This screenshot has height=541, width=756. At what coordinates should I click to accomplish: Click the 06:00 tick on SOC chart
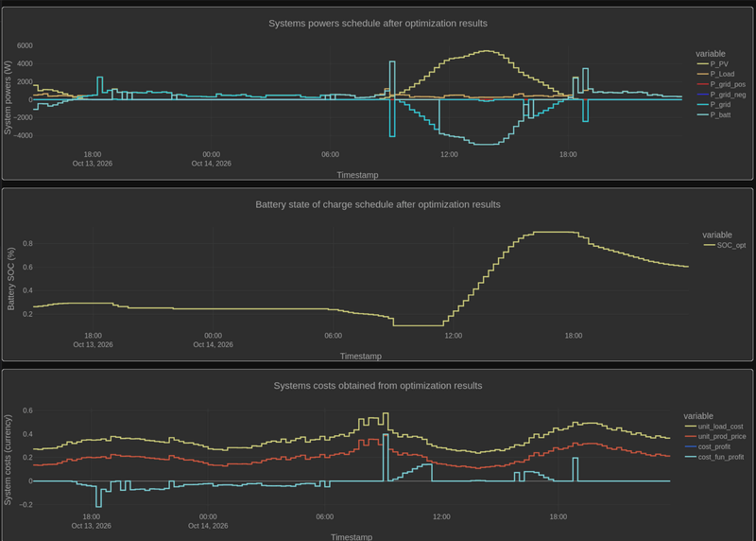click(x=334, y=336)
